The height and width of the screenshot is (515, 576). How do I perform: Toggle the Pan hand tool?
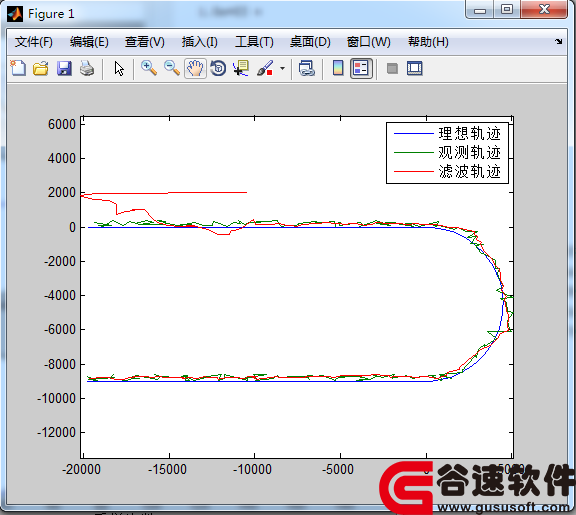coord(195,68)
